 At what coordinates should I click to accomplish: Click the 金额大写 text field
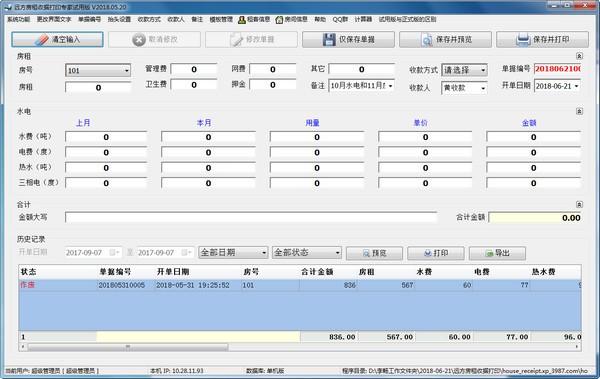click(x=251, y=217)
